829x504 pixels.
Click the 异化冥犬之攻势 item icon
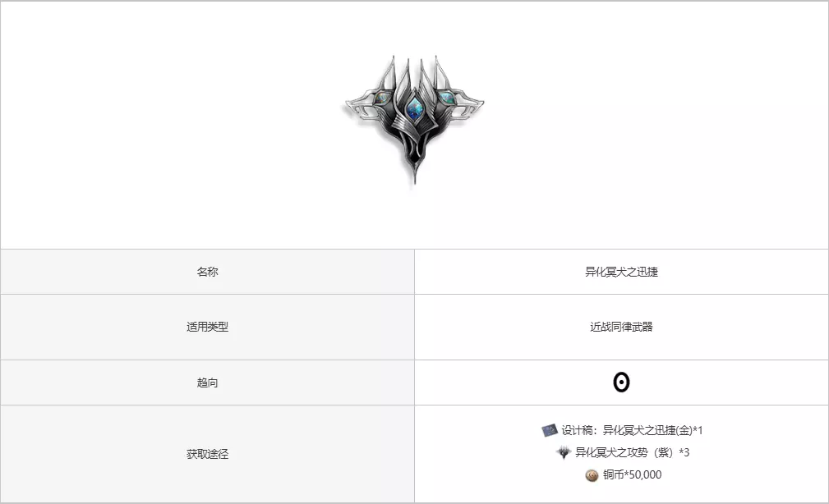[x=564, y=452]
